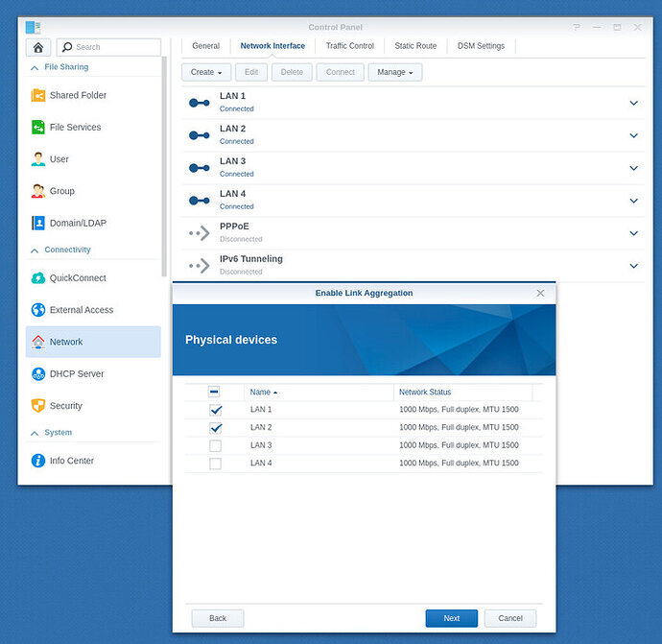Image resolution: width=662 pixels, height=644 pixels.
Task: Check the LAN 3 device checkbox
Action: pos(215,445)
